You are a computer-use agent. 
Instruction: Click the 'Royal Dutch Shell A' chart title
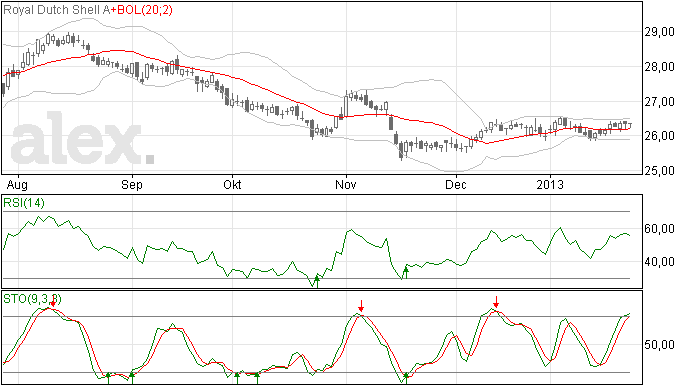pyautogui.click(x=57, y=10)
